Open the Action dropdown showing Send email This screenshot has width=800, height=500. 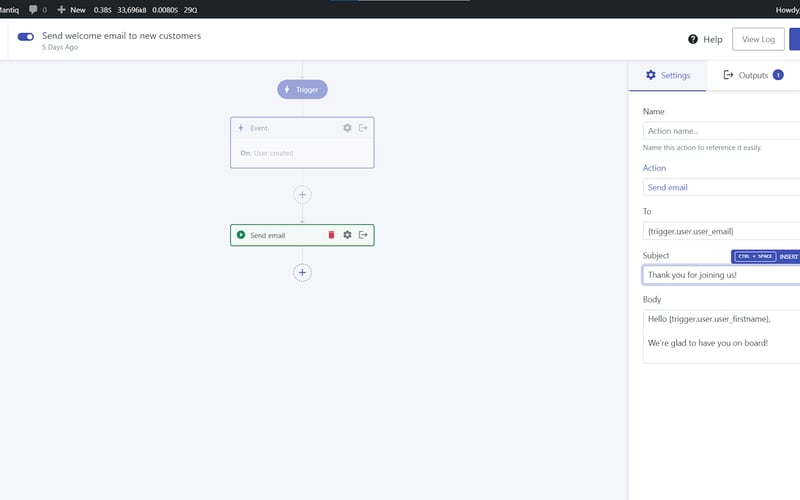coord(721,187)
